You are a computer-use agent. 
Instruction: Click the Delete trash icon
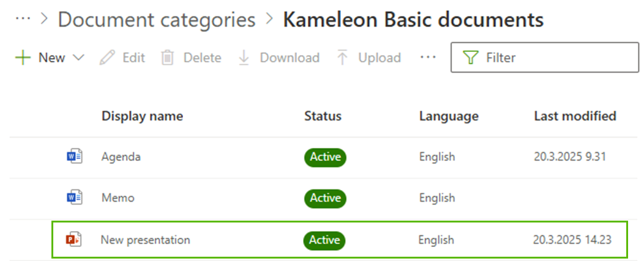[x=167, y=58]
